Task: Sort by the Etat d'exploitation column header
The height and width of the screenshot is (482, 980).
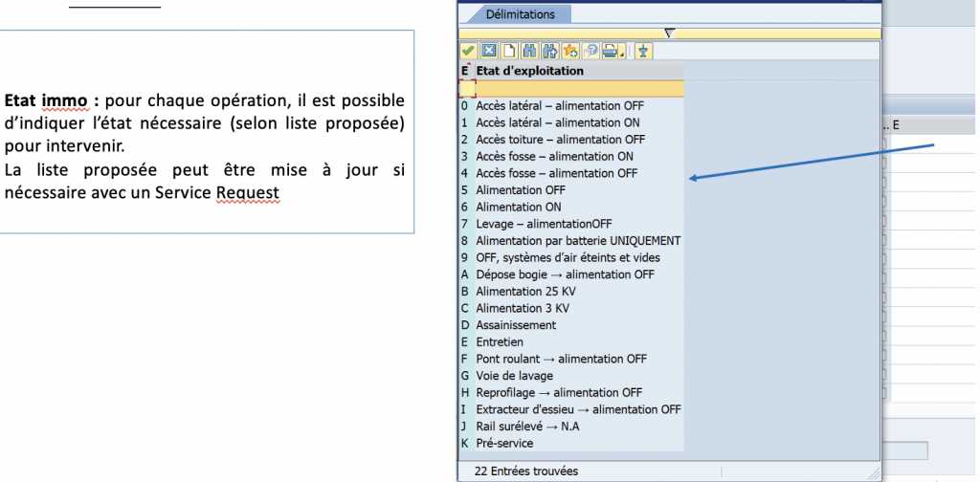Action: click(529, 71)
